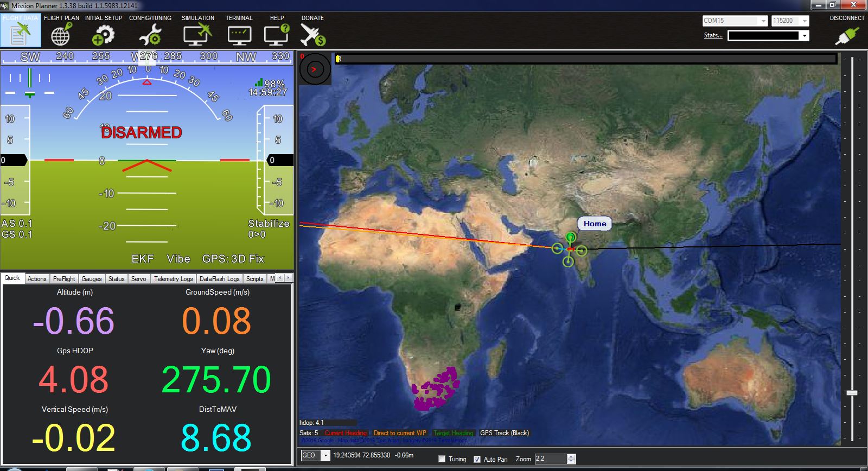Click the Gps HDOP value 4.08
The image size is (868, 471).
(74, 379)
